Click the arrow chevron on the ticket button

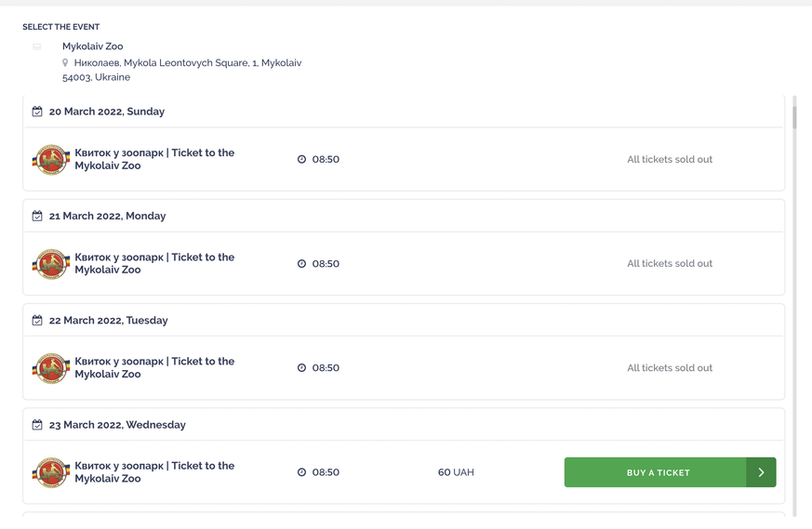(761, 472)
